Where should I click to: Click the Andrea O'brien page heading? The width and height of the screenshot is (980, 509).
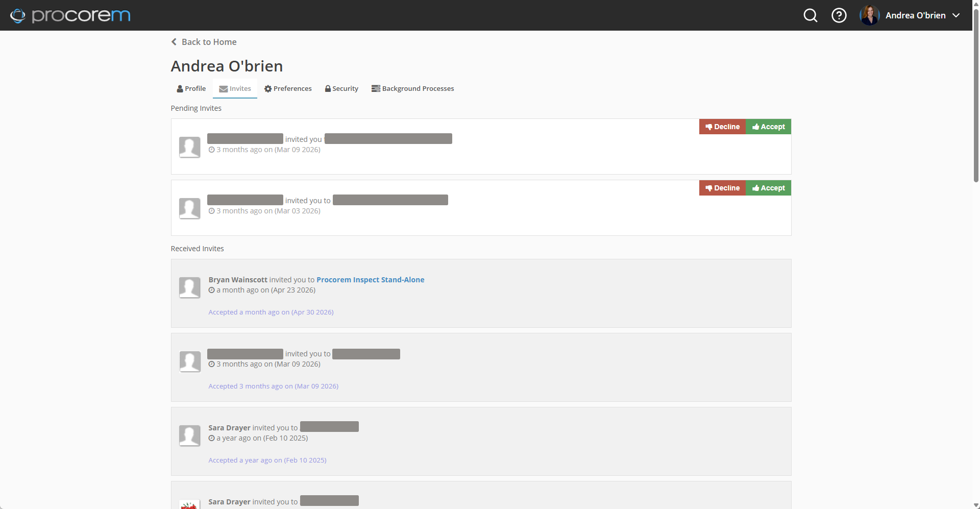227,66
